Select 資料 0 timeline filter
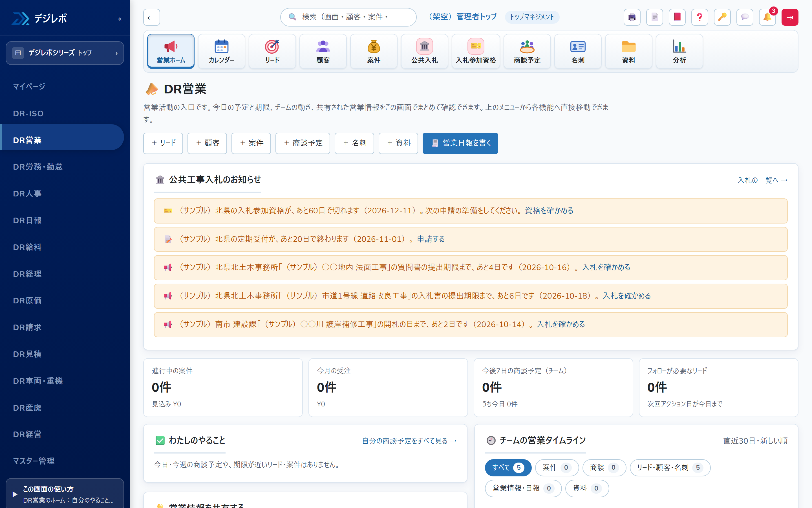This screenshot has width=812, height=508. pos(587,488)
